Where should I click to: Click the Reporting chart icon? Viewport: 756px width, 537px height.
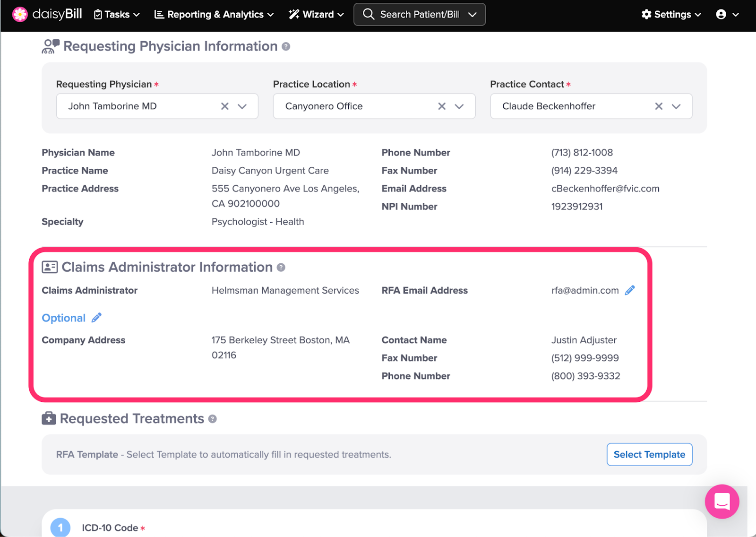click(x=159, y=15)
